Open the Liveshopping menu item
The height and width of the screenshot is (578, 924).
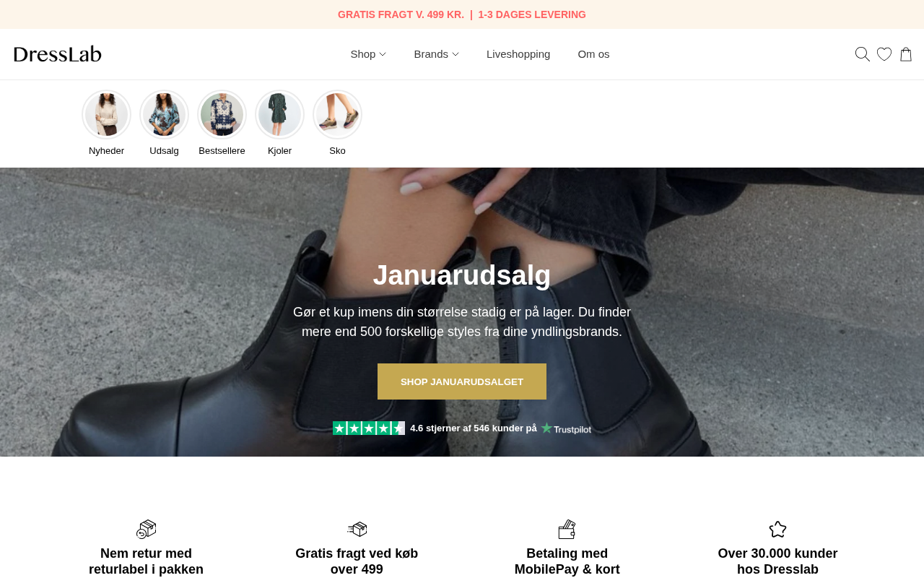[x=518, y=54]
